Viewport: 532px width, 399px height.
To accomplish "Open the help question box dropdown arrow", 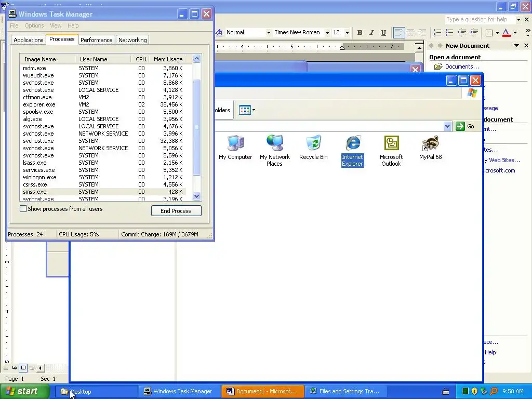I will [518, 20].
